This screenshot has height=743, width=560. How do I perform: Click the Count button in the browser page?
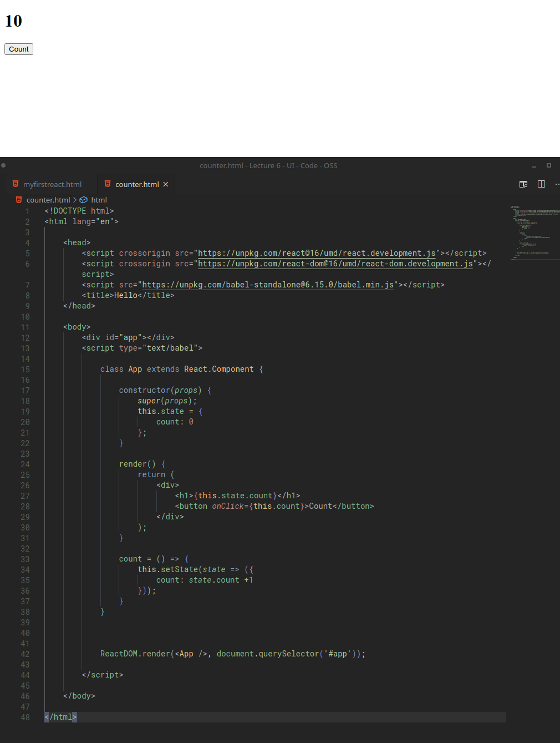19,49
